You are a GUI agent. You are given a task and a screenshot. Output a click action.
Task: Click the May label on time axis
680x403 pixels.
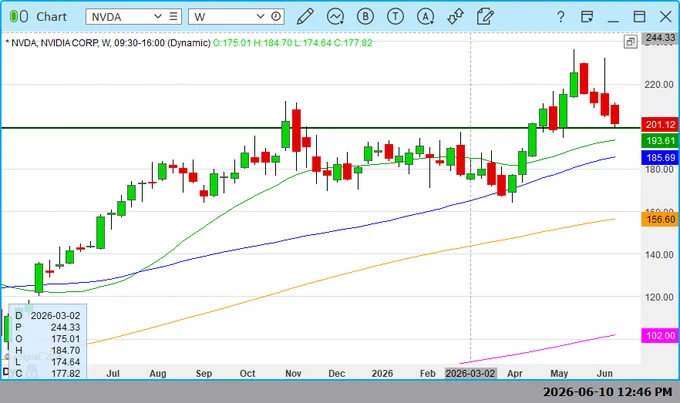pos(559,374)
